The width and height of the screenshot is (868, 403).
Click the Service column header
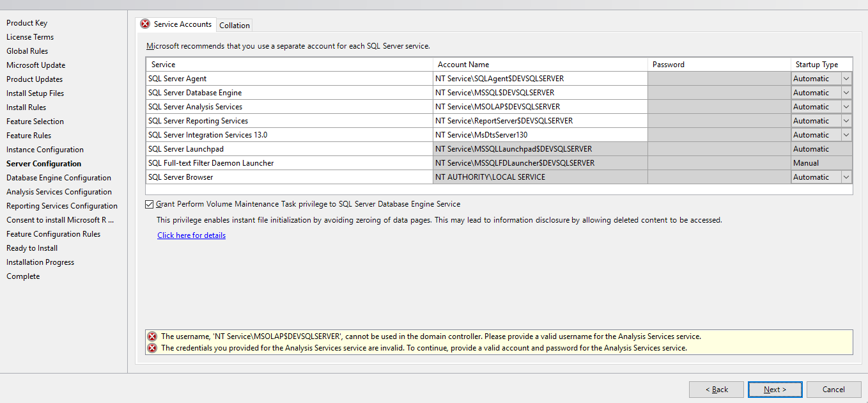[290, 65]
